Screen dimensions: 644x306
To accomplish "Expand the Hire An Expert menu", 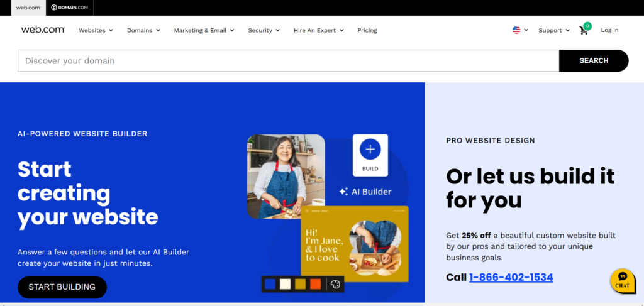I will (319, 30).
